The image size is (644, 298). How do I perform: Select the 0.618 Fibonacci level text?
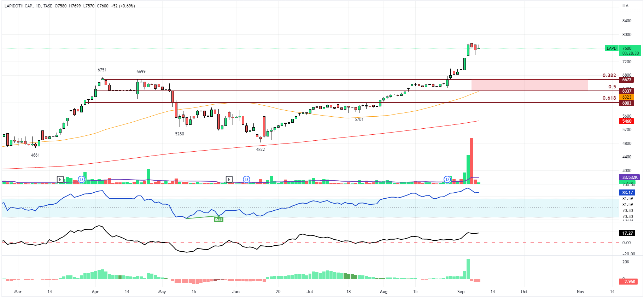[x=609, y=98]
